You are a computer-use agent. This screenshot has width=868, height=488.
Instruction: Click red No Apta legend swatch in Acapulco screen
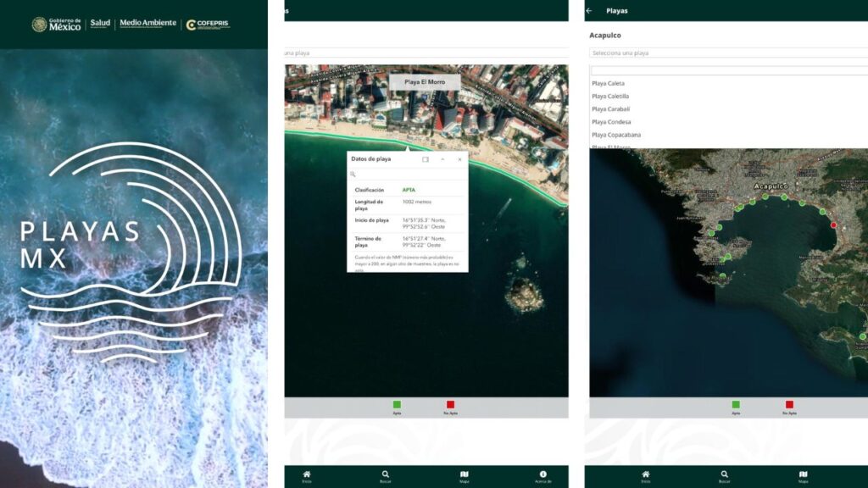pyautogui.click(x=789, y=404)
